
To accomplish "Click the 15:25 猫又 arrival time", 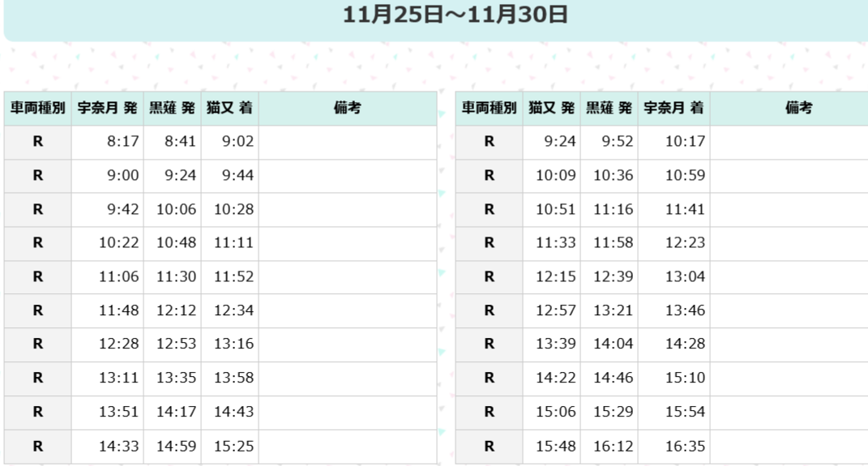I will (233, 446).
